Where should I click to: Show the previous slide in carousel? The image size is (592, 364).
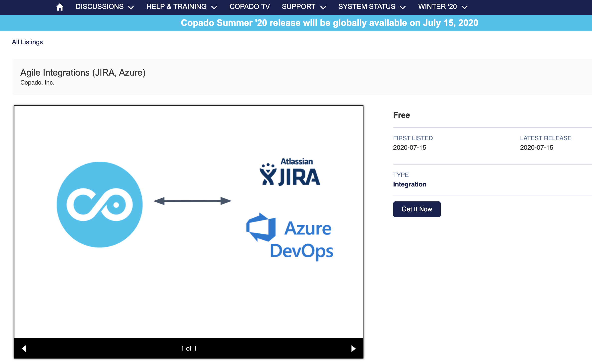click(24, 348)
